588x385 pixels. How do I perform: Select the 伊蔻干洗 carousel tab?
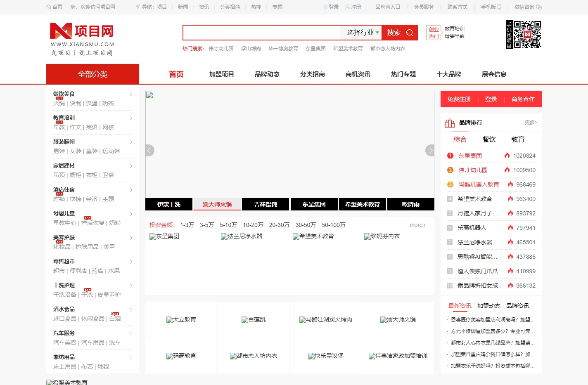tap(169, 204)
